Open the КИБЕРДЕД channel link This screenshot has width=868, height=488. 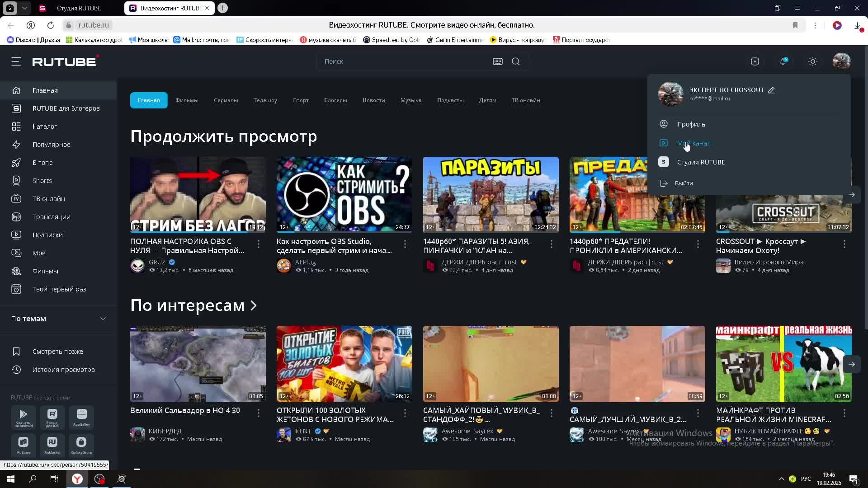[x=165, y=431]
